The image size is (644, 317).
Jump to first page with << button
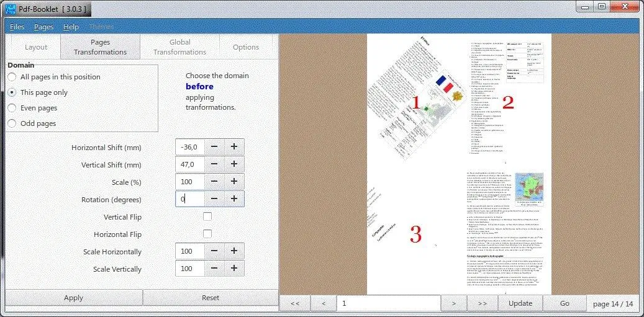(x=295, y=303)
